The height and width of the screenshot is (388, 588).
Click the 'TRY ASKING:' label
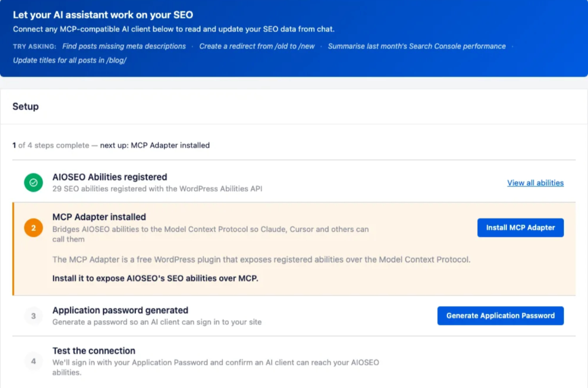point(34,47)
